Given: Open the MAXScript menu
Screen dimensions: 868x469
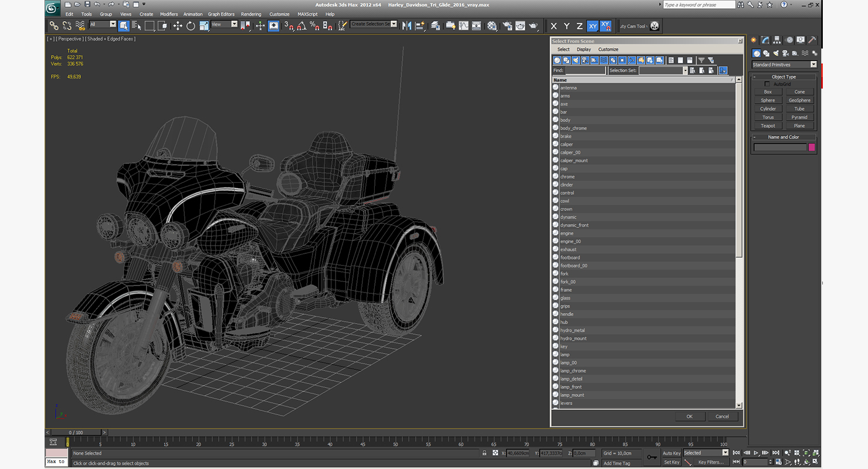Looking at the screenshot, I should [307, 14].
